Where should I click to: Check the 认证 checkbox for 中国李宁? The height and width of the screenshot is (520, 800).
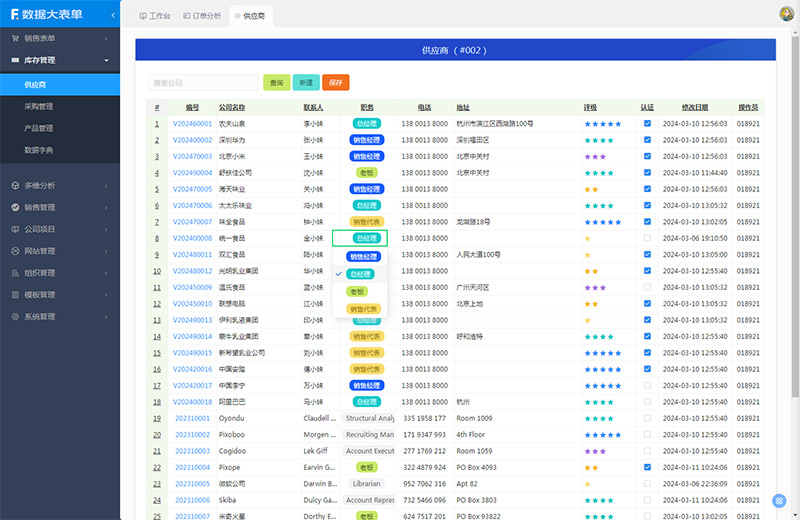(x=647, y=386)
